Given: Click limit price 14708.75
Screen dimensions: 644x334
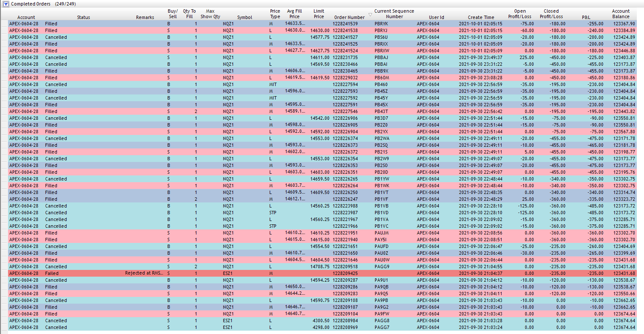Looking at the screenshot, I should coord(320,267).
